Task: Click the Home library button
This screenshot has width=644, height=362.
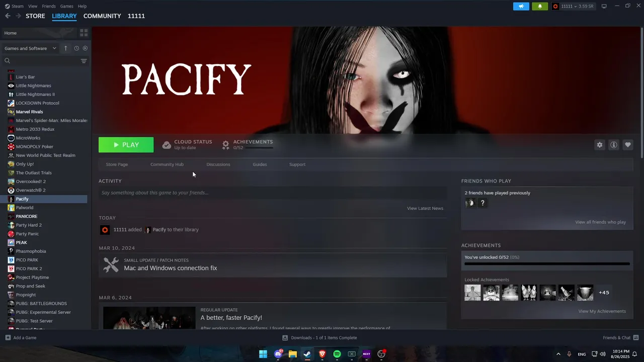Action: (x=39, y=33)
